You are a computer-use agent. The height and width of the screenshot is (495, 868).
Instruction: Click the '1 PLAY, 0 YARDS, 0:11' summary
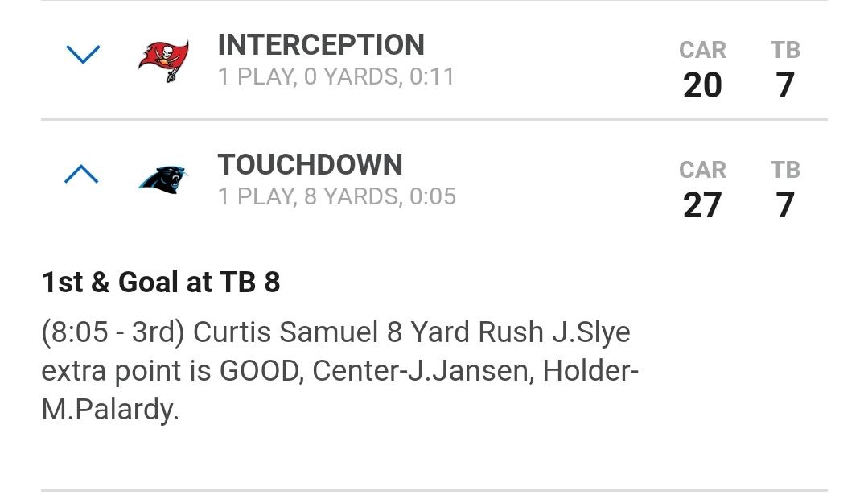(x=336, y=76)
